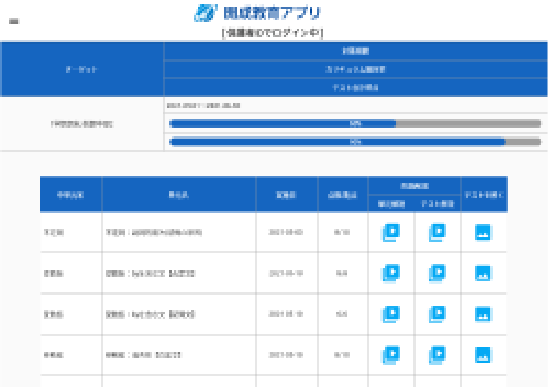Open chart icon in second table row
548x387 pixels.
483,273
